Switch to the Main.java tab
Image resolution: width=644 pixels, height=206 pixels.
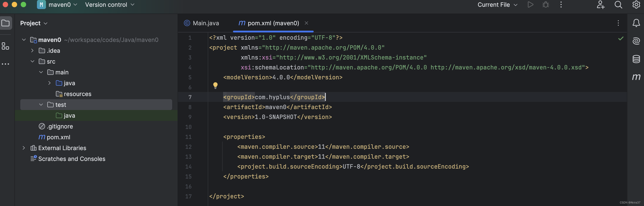coord(201,23)
